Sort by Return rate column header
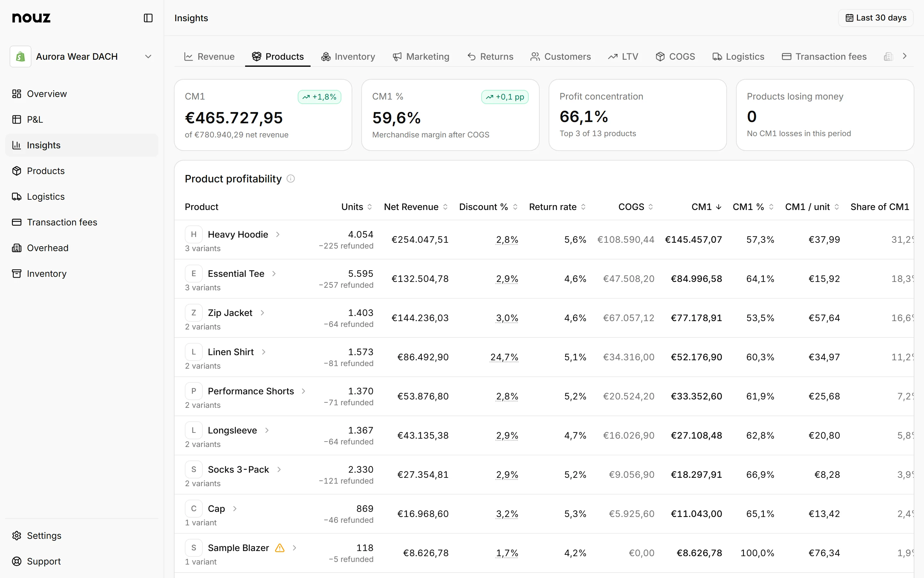The width and height of the screenshot is (924, 578). tap(558, 207)
